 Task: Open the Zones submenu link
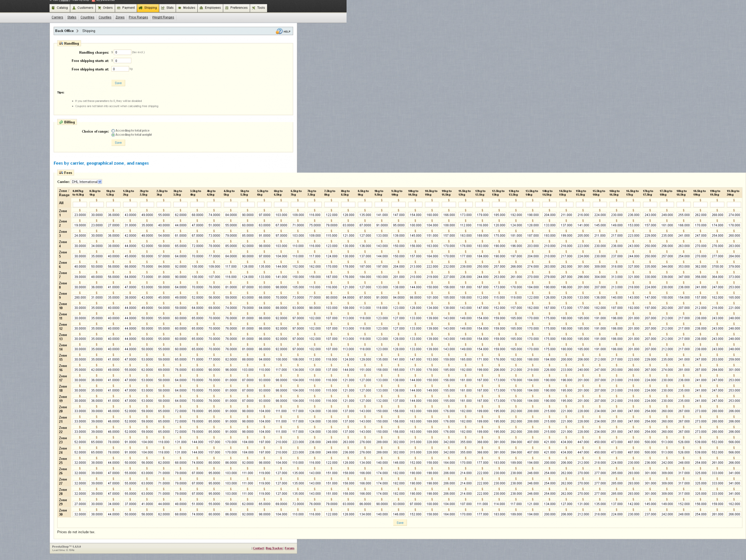click(120, 17)
